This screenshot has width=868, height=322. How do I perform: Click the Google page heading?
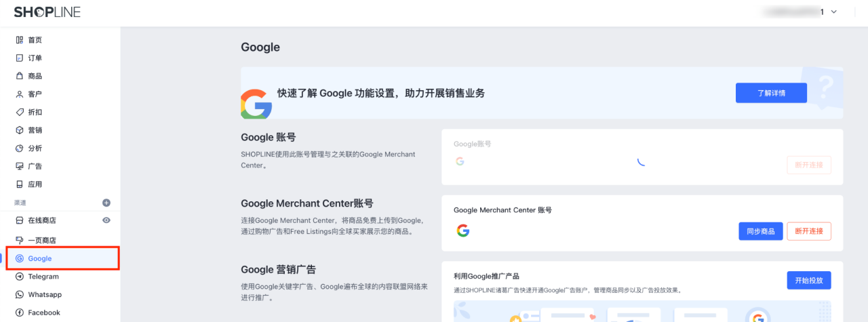pos(260,47)
